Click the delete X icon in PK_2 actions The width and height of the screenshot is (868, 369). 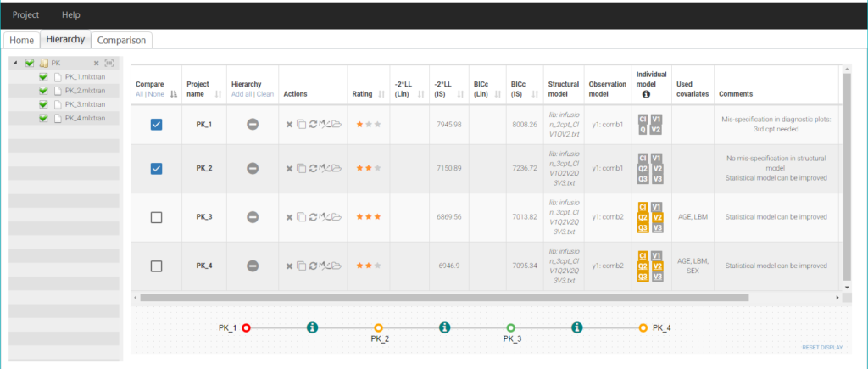(289, 169)
